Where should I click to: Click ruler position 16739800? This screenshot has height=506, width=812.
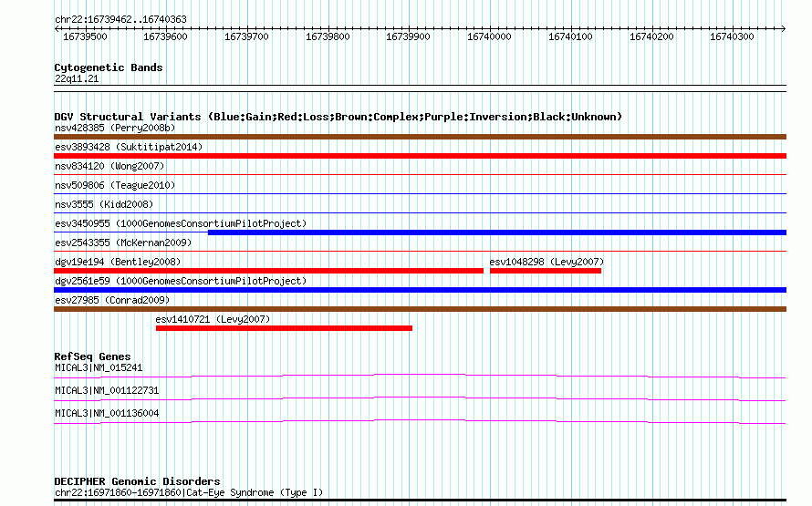(328, 36)
